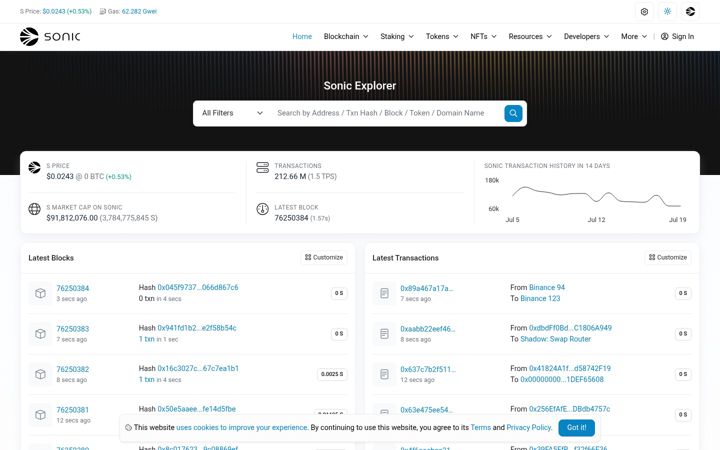This screenshot has width=720, height=450.
Task: Click document icon for transaction 0x637c7b2f511
Action: tap(384, 374)
